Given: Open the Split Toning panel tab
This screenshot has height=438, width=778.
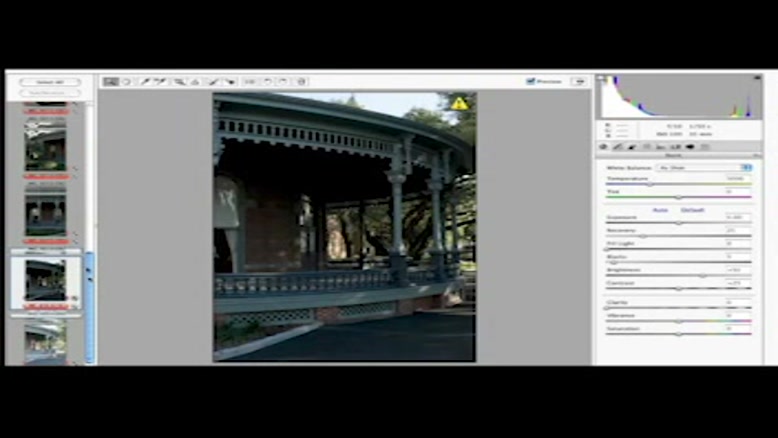Looking at the screenshot, I should pyautogui.click(x=660, y=147).
